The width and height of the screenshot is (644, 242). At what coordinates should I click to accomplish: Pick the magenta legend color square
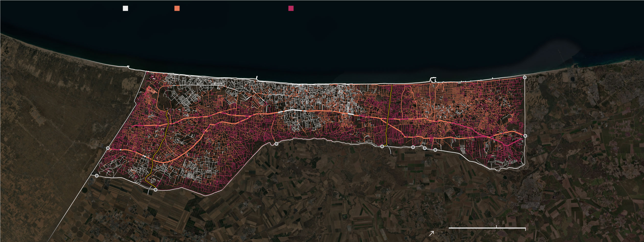[x=291, y=8]
